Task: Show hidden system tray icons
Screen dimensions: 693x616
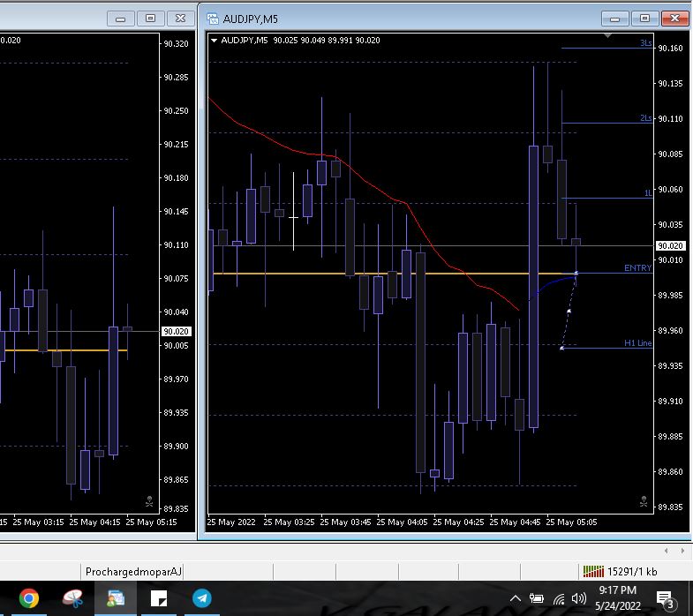Action: 516,599
